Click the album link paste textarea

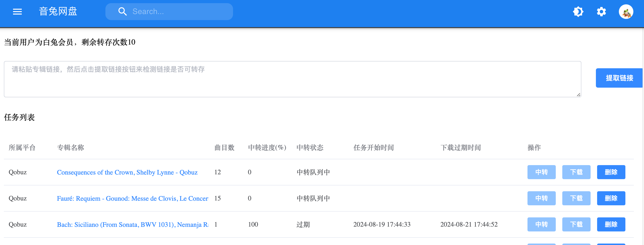tap(292, 79)
